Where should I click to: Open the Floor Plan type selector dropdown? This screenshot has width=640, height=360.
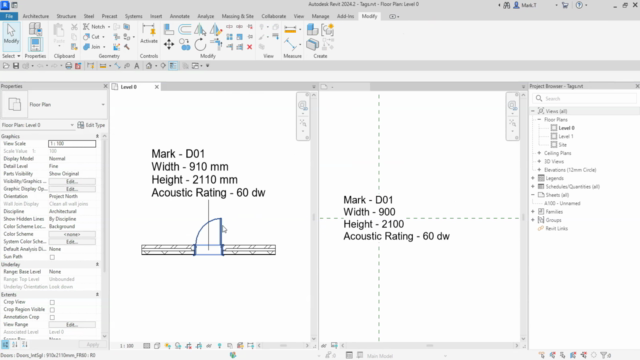point(103,104)
